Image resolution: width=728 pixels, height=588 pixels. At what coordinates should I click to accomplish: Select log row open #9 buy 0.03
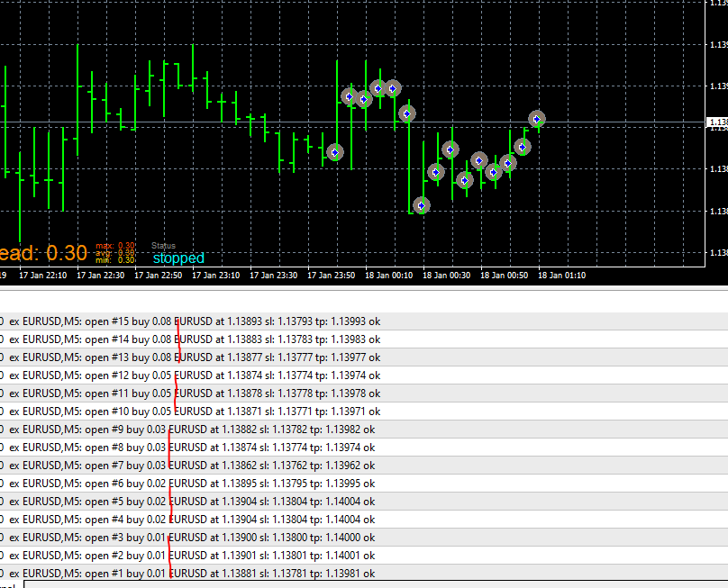click(364, 430)
